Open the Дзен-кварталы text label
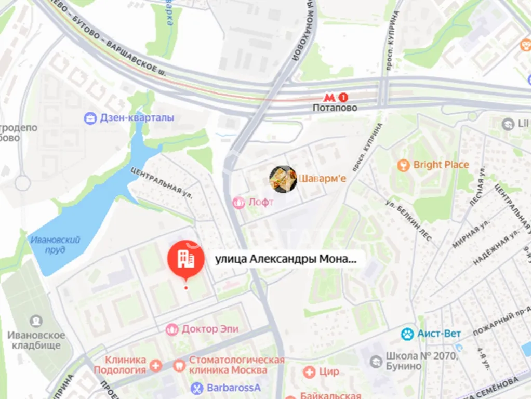Image resolution: width=532 pixels, height=399 pixels. pyautogui.click(x=137, y=118)
